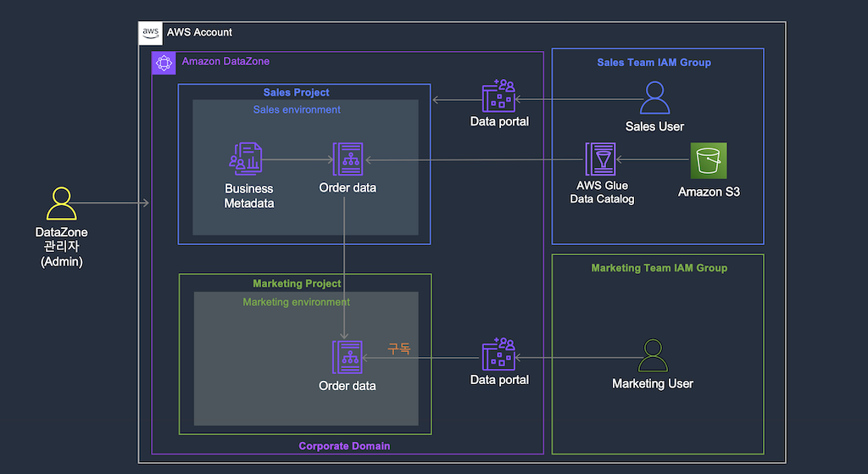Click Data portal icon near Marketing User
This screenshot has width=868, height=474.
click(498, 354)
